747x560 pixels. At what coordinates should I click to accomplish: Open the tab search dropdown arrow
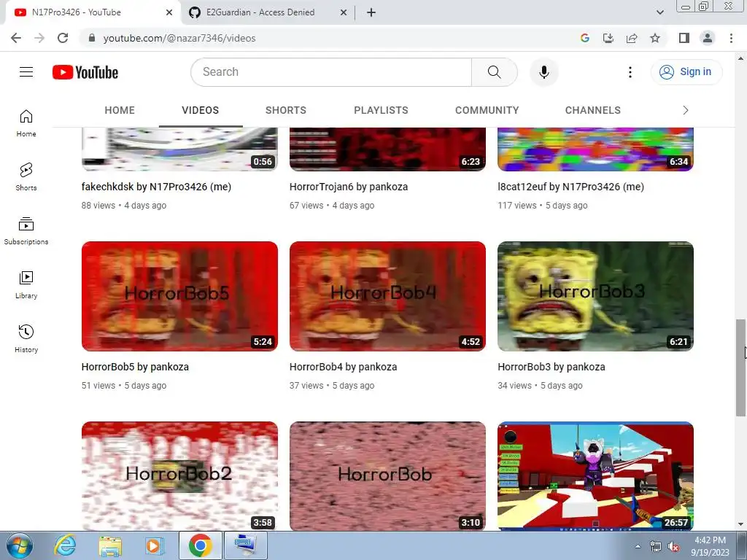coord(659,12)
